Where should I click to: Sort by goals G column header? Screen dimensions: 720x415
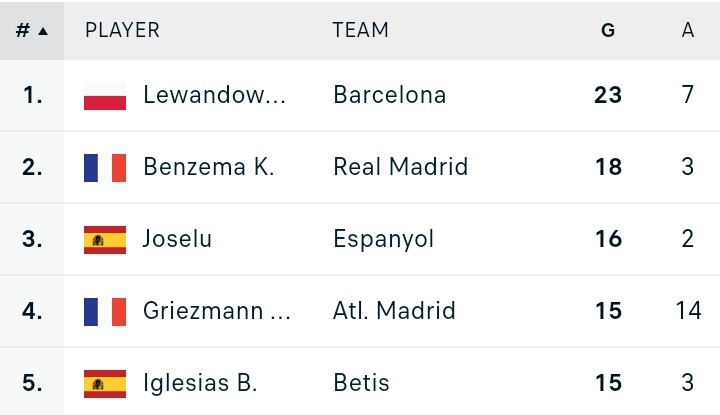pyautogui.click(x=608, y=30)
